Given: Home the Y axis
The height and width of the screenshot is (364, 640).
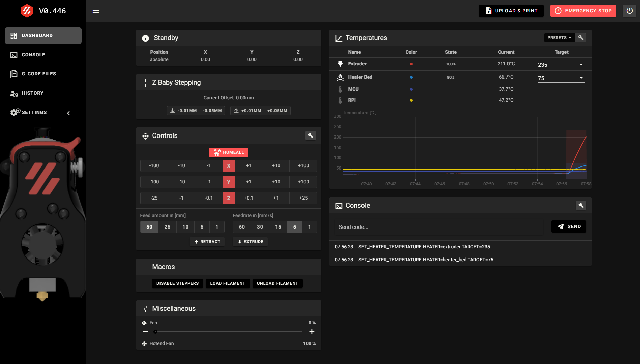Looking at the screenshot, I should pos(229,182).
